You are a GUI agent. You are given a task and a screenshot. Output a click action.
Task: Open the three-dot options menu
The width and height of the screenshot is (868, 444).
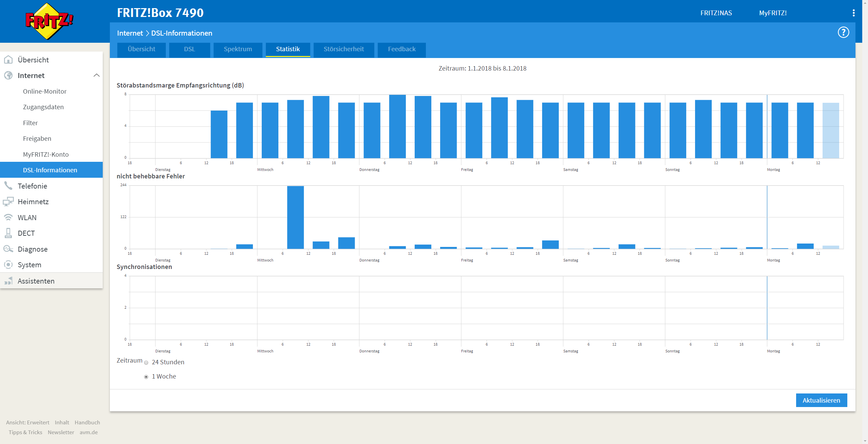point(853,13)
